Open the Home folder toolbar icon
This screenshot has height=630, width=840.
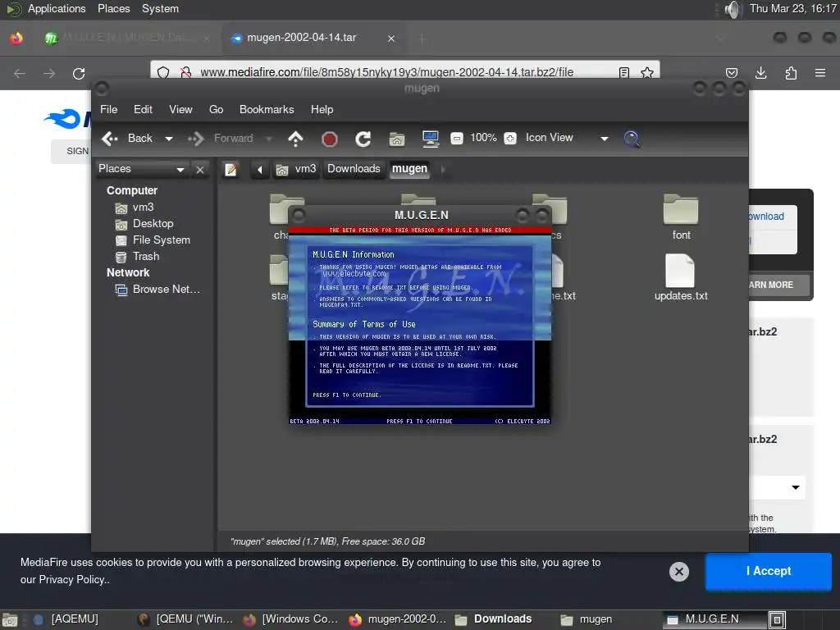397,139
